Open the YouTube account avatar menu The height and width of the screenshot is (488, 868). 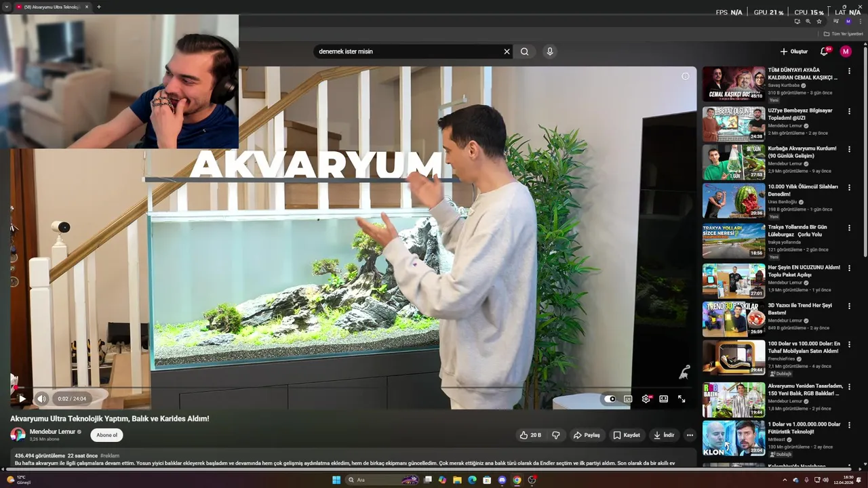point(846,52)
